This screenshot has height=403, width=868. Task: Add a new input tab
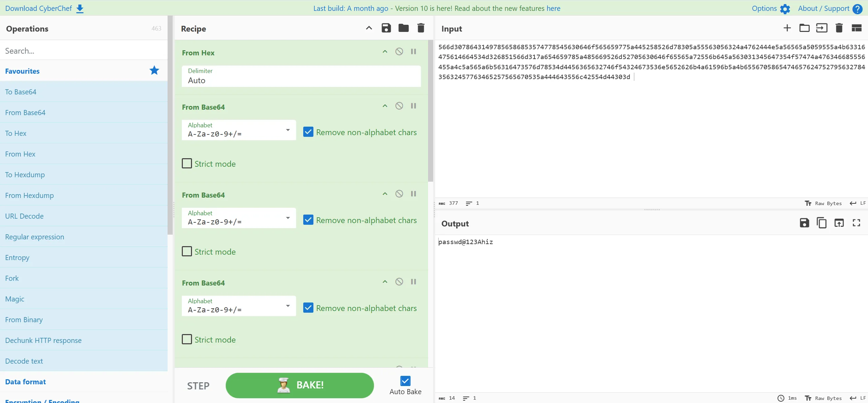(787, 28)
